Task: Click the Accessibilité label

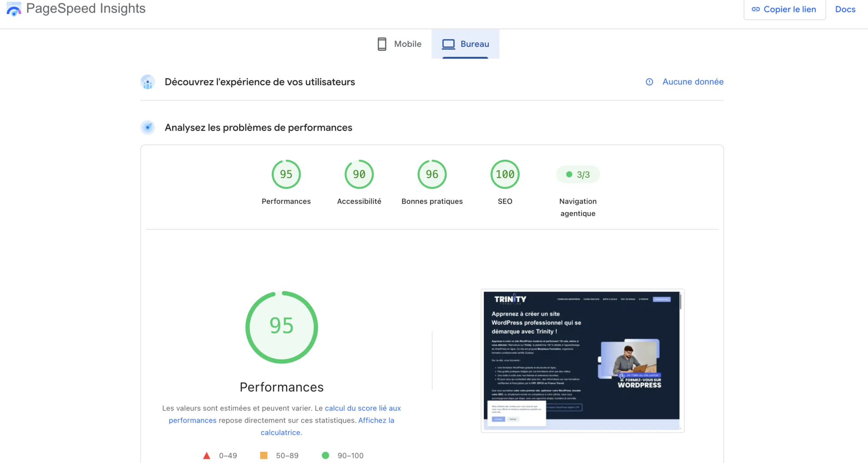Action: (359, 201)
